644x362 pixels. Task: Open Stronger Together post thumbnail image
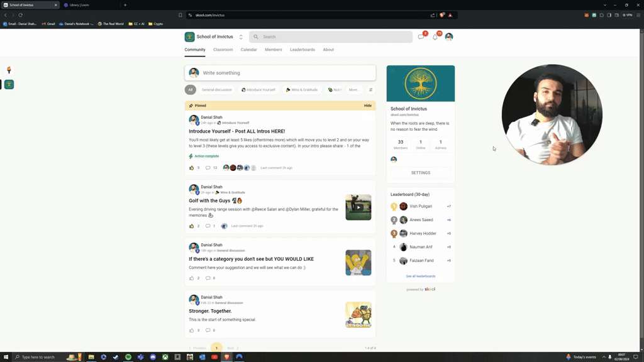358,315
